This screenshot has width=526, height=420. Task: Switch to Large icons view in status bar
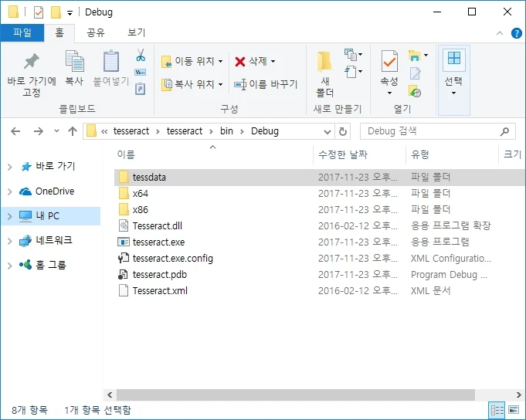pyautogui.click(x=513, y=410)
